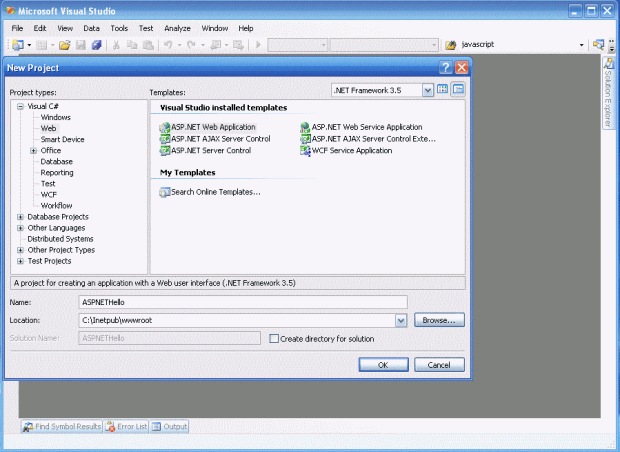The width and height of the screenshot is (620, 452).
Task: Open the Tools menu
Action: click(119, 28)
